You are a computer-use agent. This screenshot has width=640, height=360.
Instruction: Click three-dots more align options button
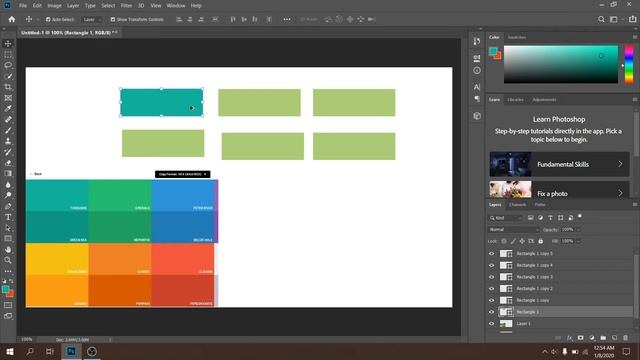point(287,19)
